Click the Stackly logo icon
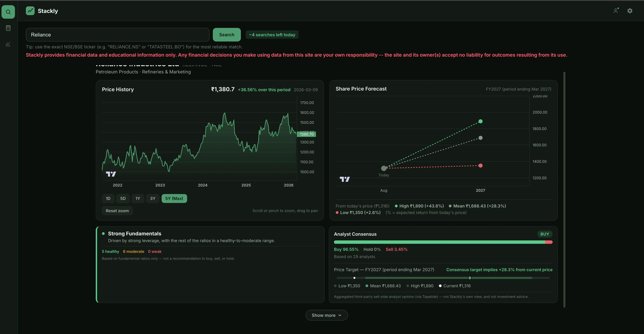644x334 pixels. click(30, 11)
